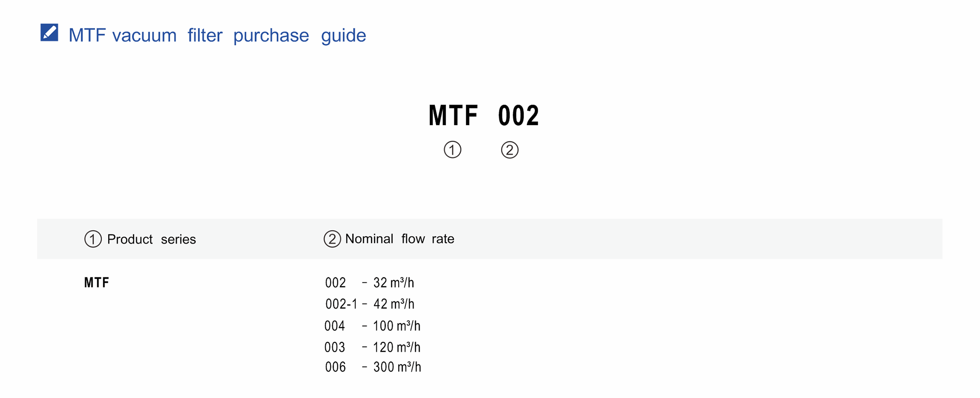Select the 004 code in flow list
This screenshot has height=398, width=980.
[x=335, y=326]
